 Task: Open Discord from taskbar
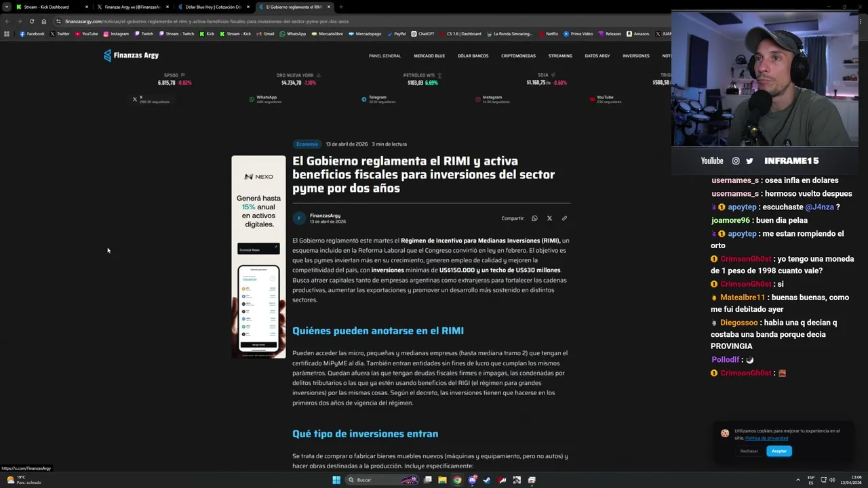(472, 480)
